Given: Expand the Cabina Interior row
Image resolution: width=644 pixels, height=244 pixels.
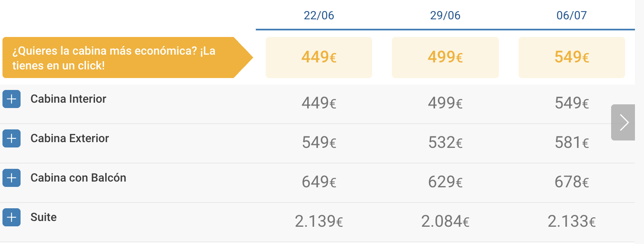Looking at the screenshot, I should coord(12,99).
